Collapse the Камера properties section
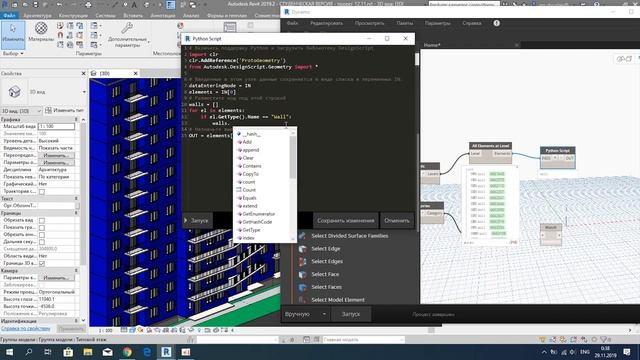The height and width of the screenshot is (360, 640). point(76,271)
